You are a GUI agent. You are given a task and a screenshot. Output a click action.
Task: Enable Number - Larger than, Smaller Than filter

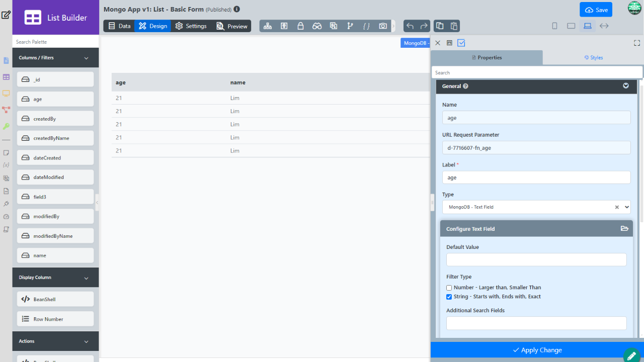[449, 288]
